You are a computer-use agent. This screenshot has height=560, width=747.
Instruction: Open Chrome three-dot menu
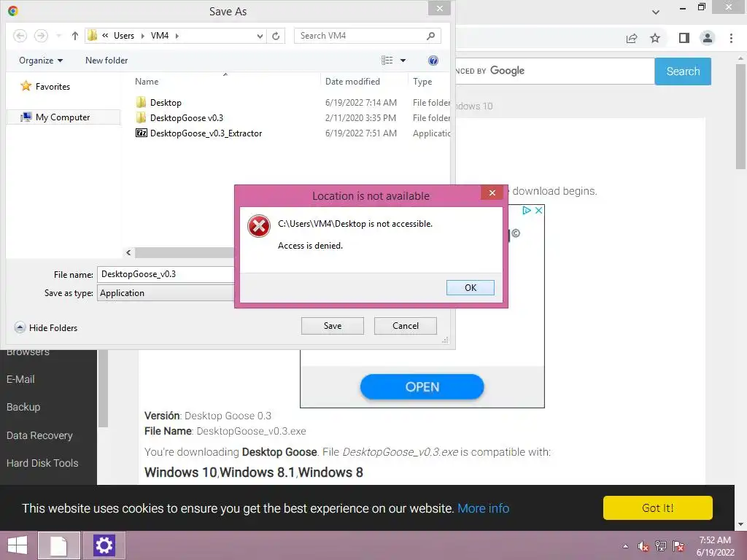(731, 38)
